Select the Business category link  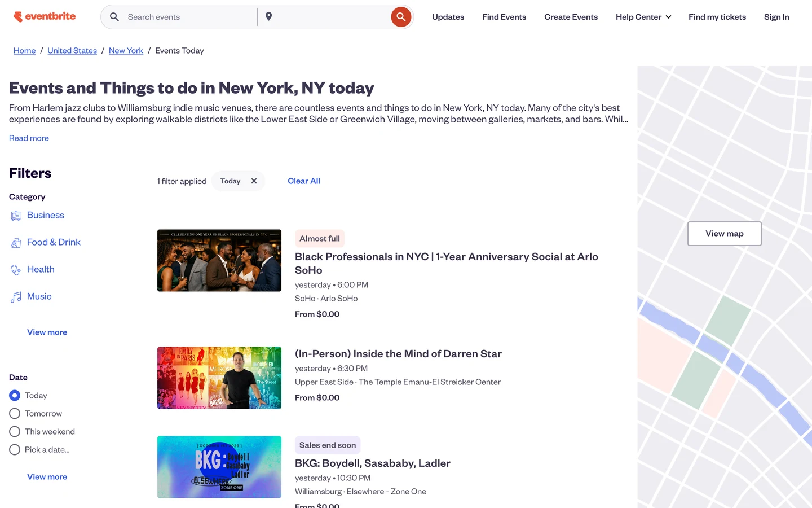tap(46, 216)
